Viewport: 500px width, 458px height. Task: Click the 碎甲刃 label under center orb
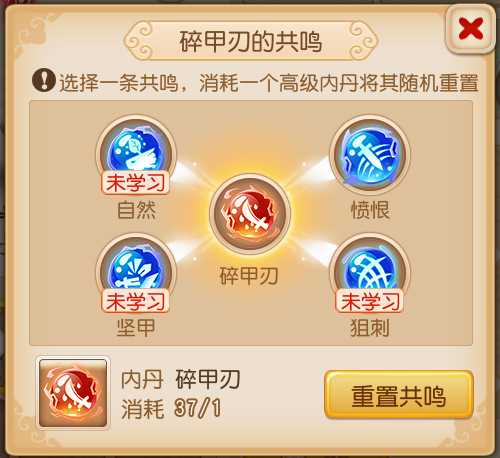[x=249, y=276]
